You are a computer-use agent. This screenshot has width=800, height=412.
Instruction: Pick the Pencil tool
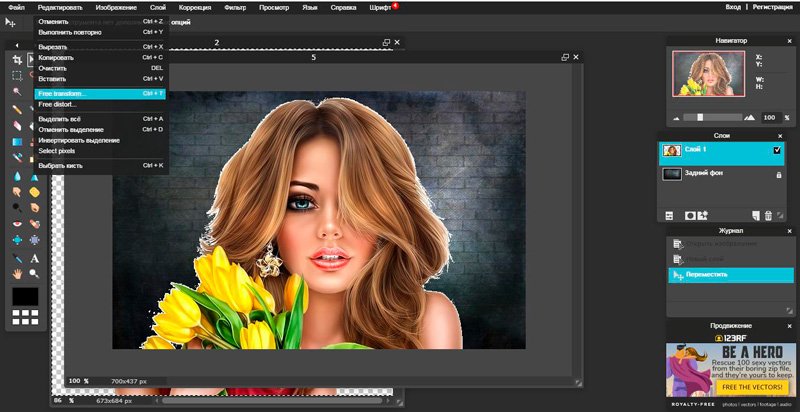point(17,109)
